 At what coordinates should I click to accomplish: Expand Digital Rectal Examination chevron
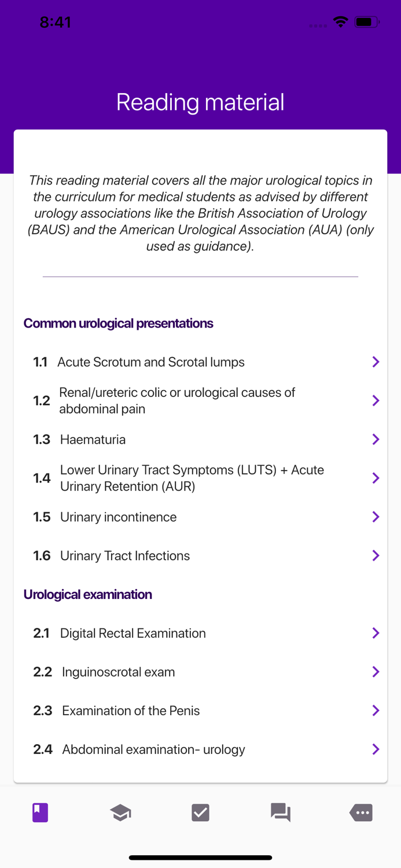(x=376, y=633)
